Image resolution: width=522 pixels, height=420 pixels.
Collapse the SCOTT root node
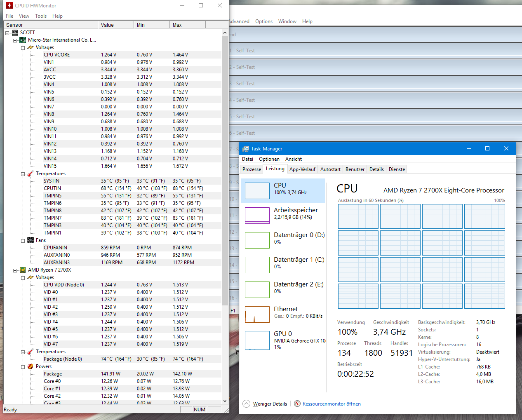click(x=7, y=33)
